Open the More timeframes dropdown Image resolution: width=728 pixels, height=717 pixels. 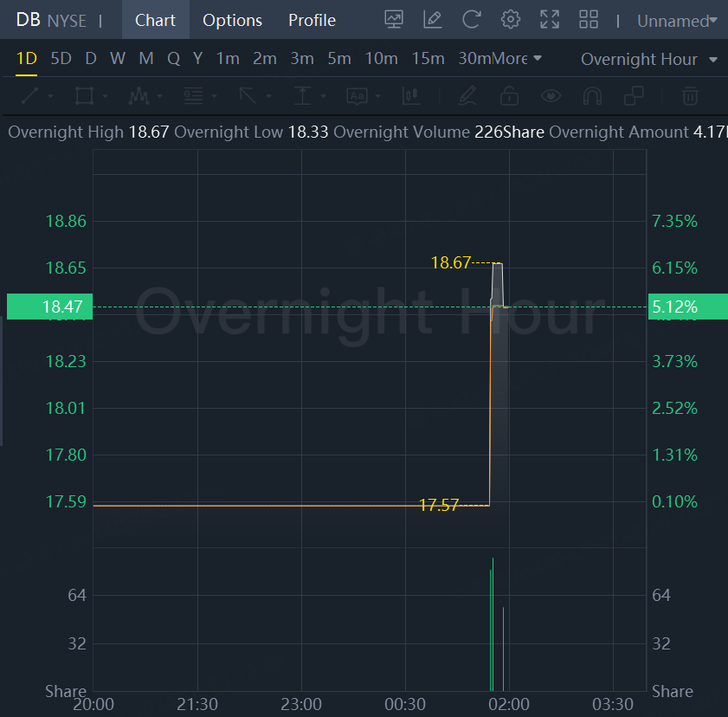(518, 59)
